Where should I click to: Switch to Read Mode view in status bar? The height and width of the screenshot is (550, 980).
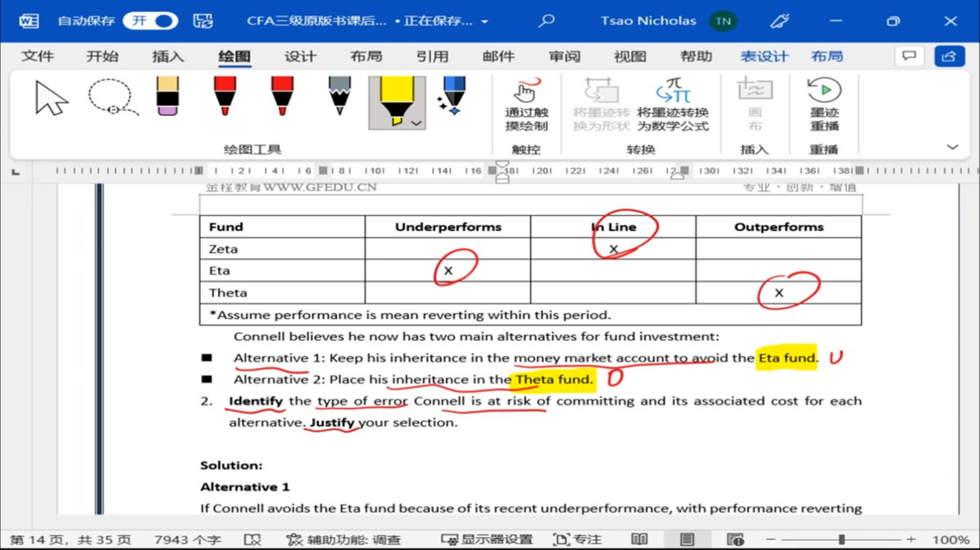pyautogui.click(x=639, y=539)
